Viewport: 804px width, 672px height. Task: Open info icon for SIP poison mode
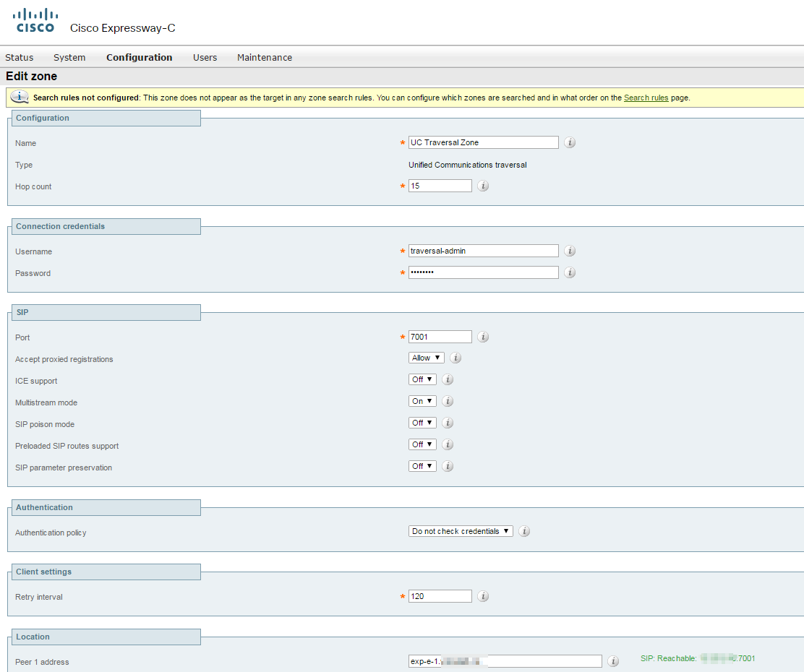[448, 423]
